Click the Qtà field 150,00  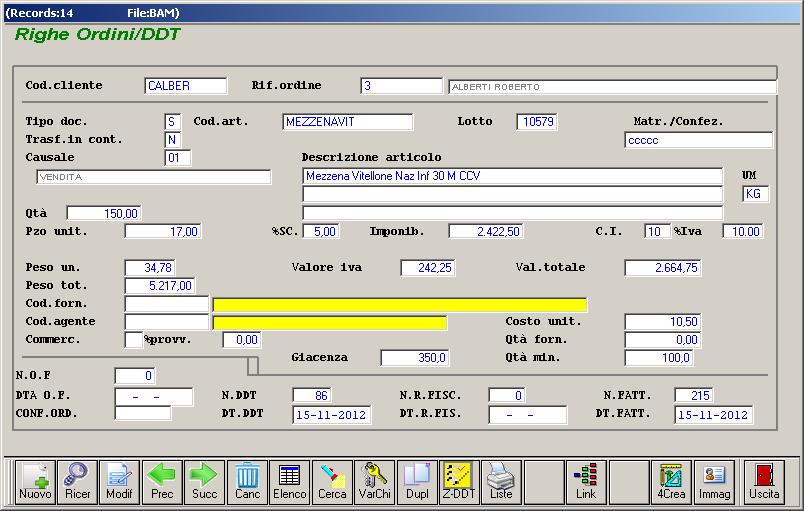pos(104,213)
